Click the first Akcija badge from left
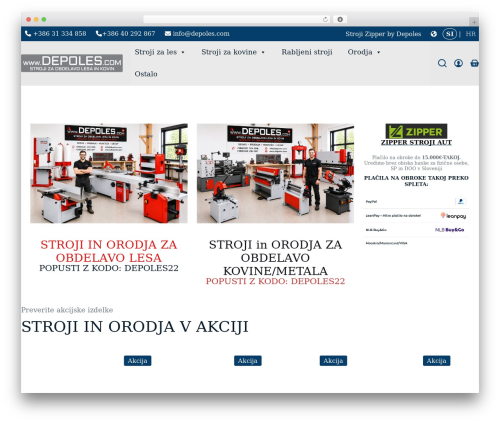This screenshot has width=500, height=423. [137, 361]
